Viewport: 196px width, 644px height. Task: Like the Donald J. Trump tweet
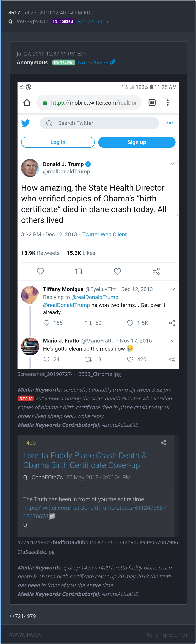pyautogui.click(x=117, y=271)
